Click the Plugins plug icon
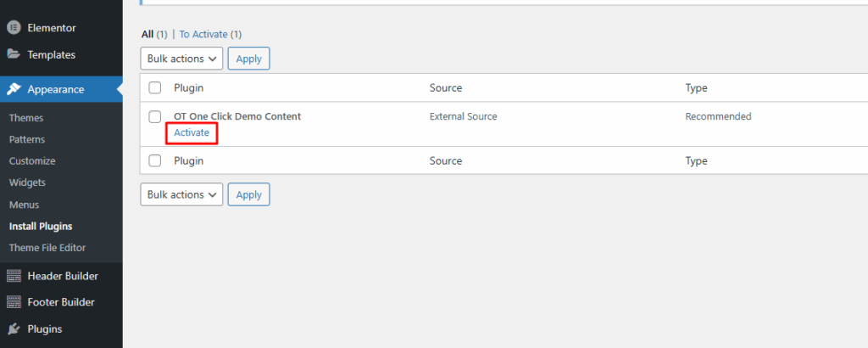The height and width of the screenshot is (348, 868). pos(14,329)
